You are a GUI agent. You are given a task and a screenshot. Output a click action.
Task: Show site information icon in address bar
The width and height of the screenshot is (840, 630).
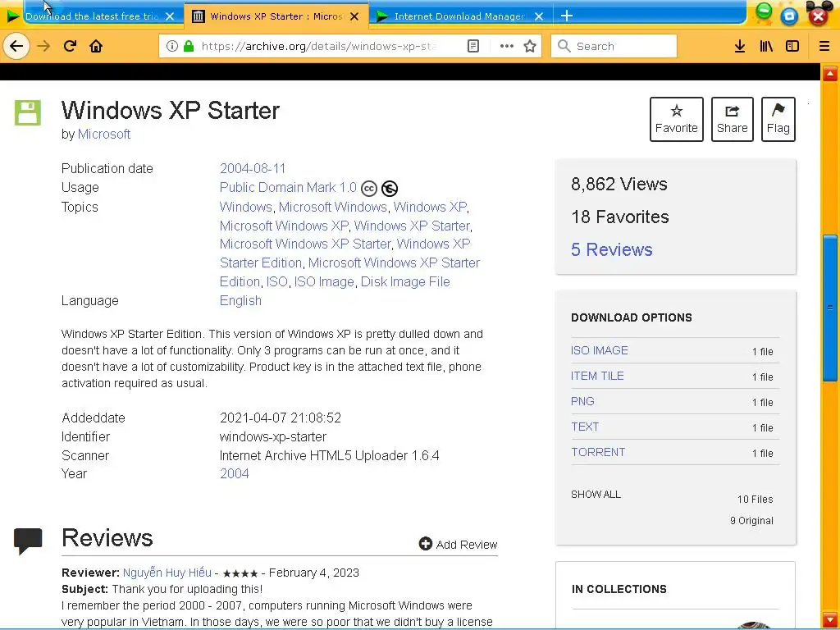(x=171, y=46)
